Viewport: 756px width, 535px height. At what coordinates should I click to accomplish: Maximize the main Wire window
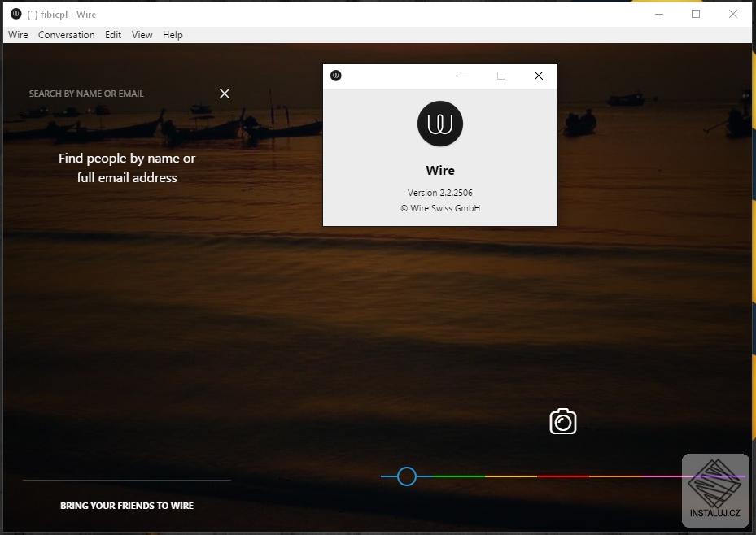pos(695,14)
